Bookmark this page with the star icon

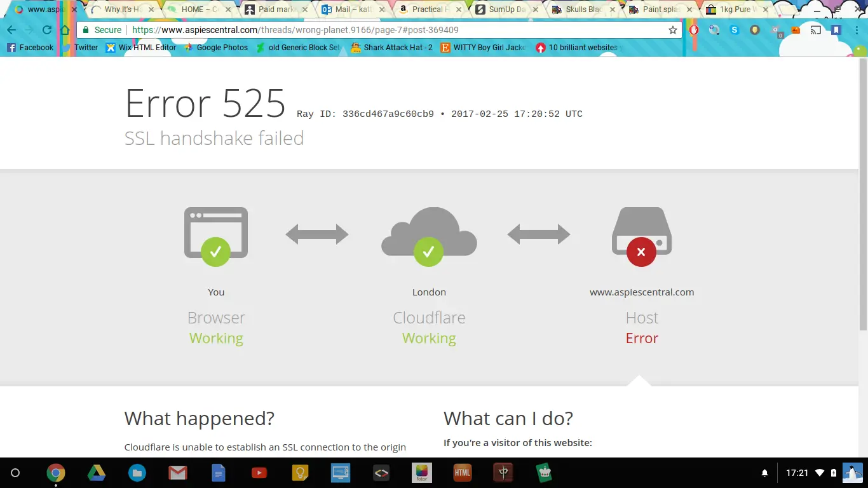673,30
